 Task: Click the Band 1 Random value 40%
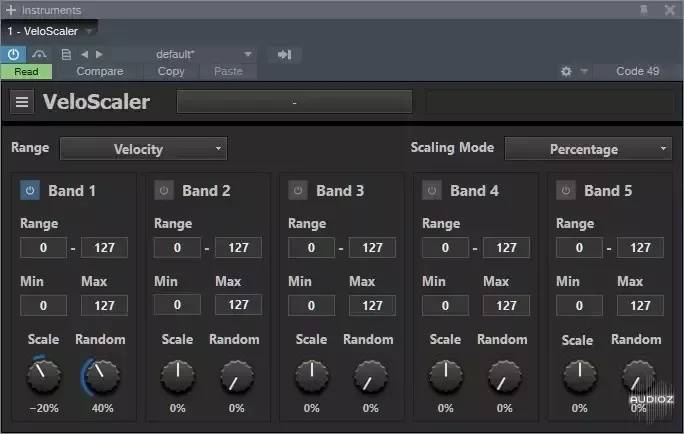103,408
